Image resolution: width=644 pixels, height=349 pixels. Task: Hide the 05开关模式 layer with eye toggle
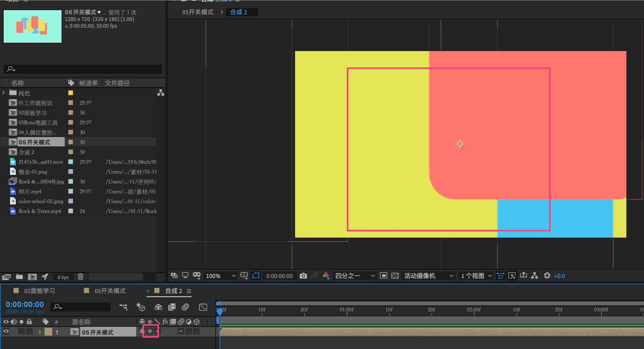pyautogui.click(x=6, y=331)
